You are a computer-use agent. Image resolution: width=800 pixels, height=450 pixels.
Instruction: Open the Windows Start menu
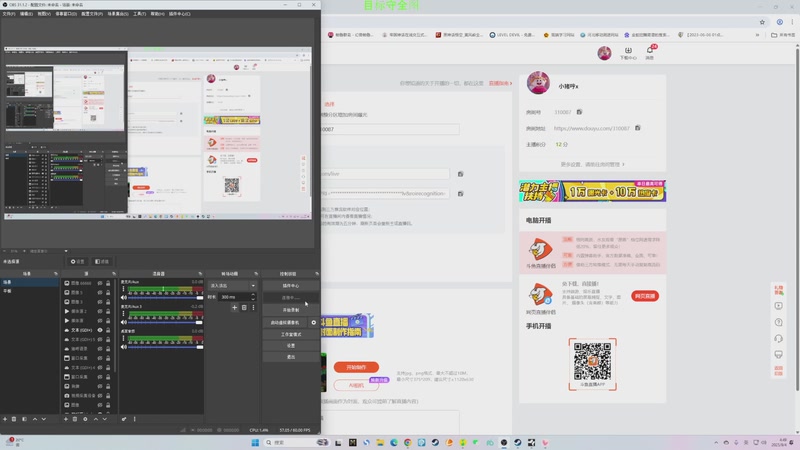255,442
